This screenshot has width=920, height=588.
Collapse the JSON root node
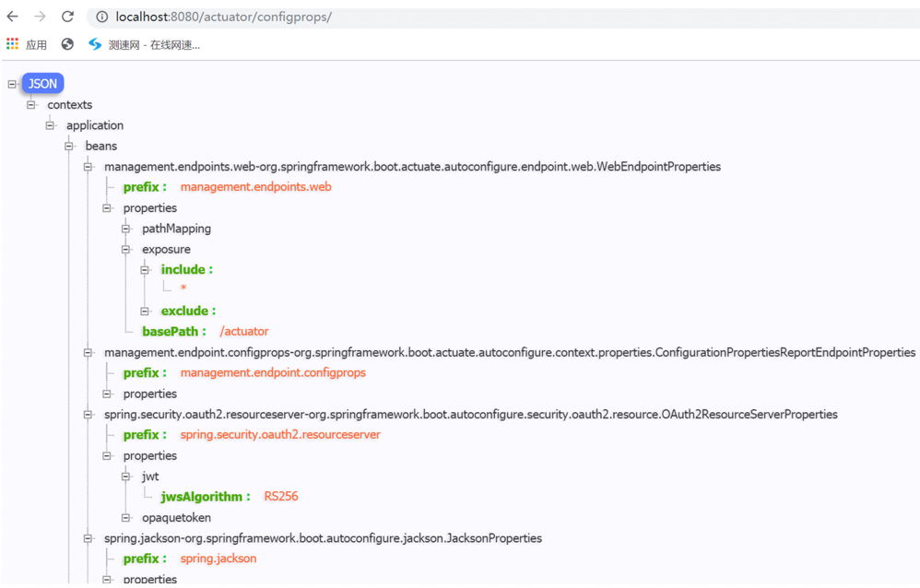point(12,84)
